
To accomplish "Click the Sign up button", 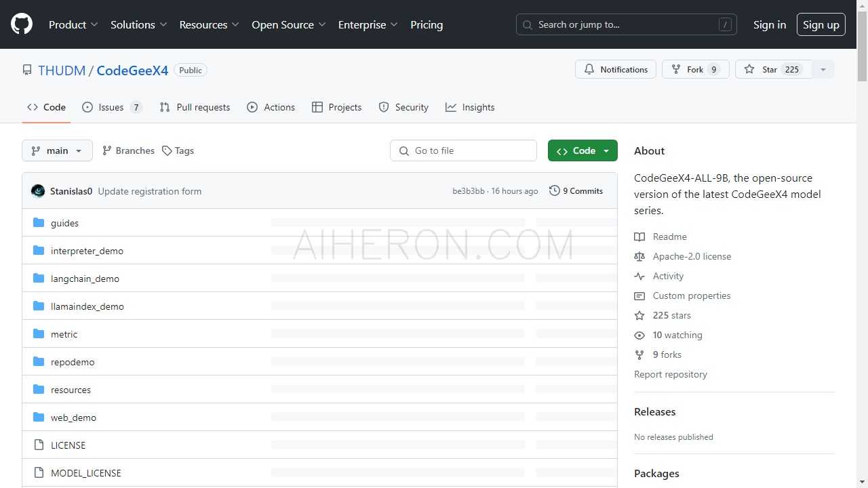I will [821, 24].
